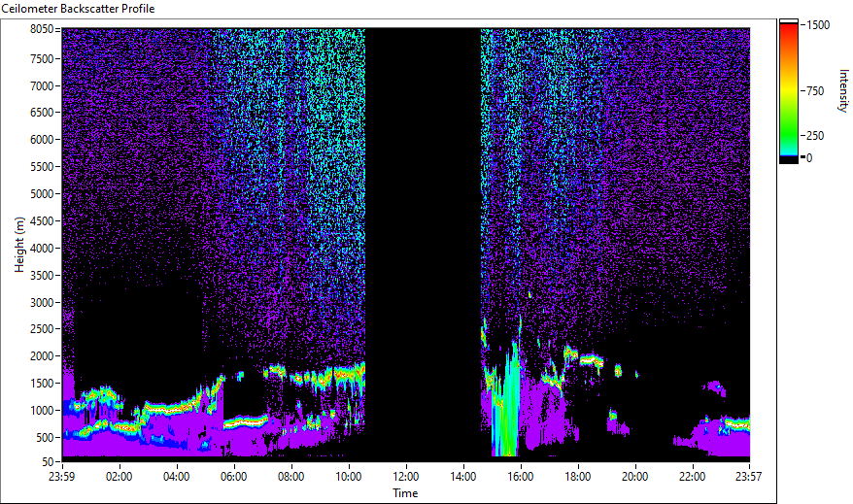Click the 4000 height tick label

click(x=42, y=249)
